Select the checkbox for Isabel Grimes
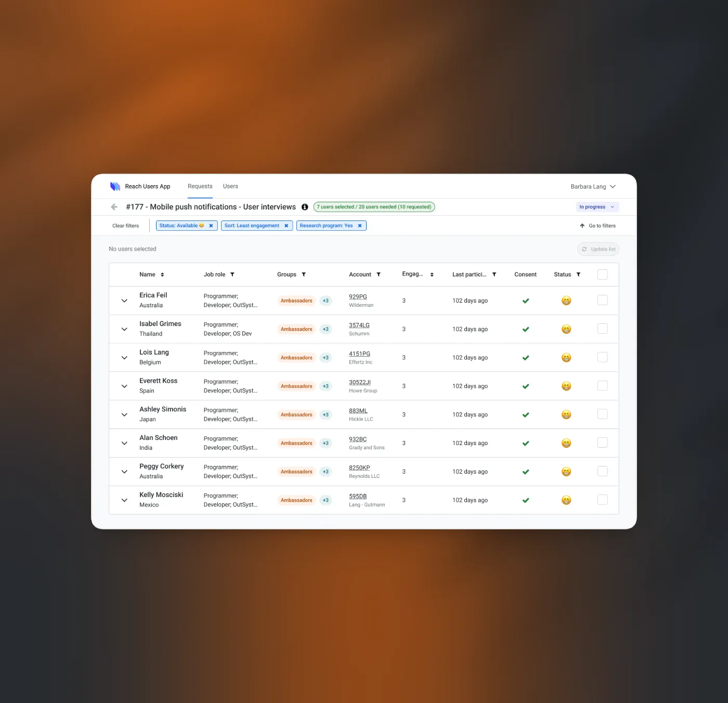The width and height of the screenshot is (728, 703). pyautogui.click(x=603, y=329)
